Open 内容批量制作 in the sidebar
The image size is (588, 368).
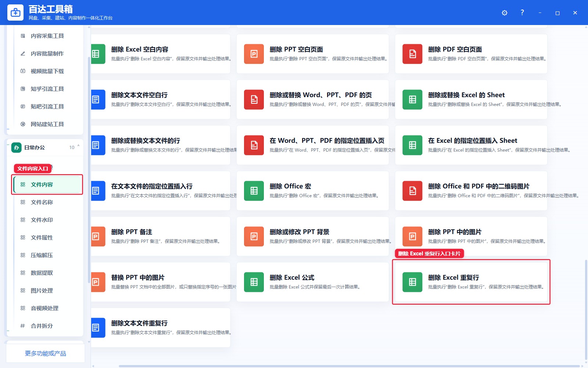click(x=47, y=53)
